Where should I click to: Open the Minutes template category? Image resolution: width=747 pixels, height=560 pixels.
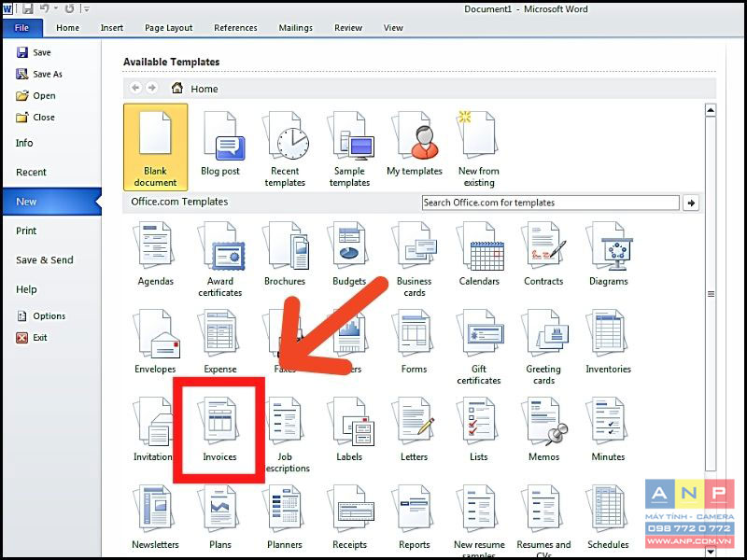point(609,430)
